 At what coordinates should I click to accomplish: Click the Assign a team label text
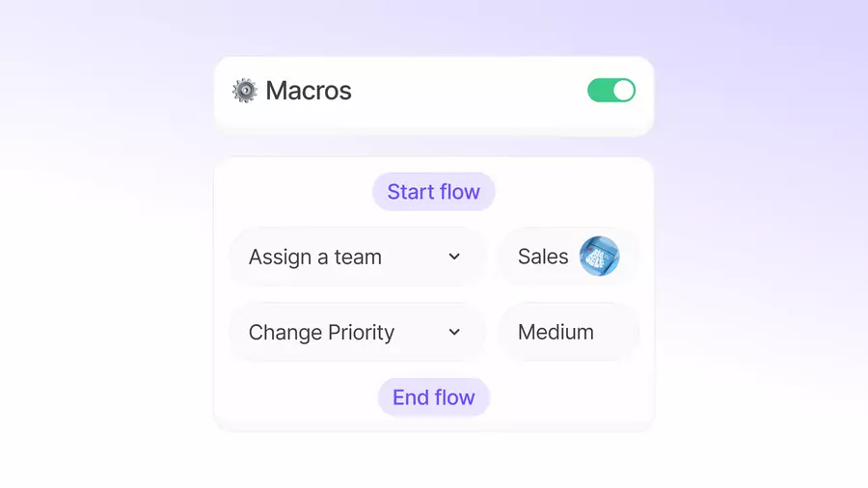click(315, 258)
